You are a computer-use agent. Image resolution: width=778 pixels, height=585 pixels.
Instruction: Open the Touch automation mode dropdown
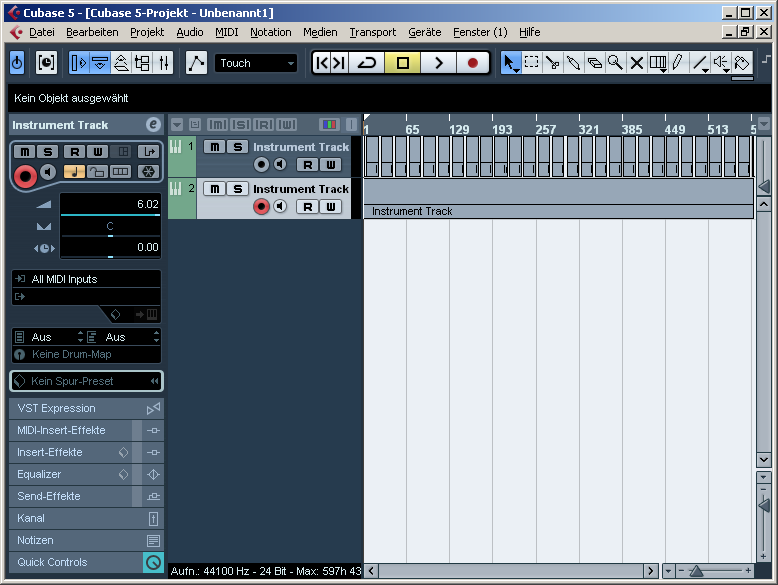click(256, 63)
